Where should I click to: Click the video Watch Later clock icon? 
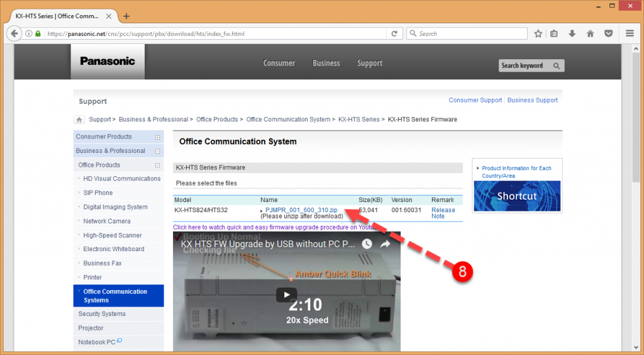point(367,244)
